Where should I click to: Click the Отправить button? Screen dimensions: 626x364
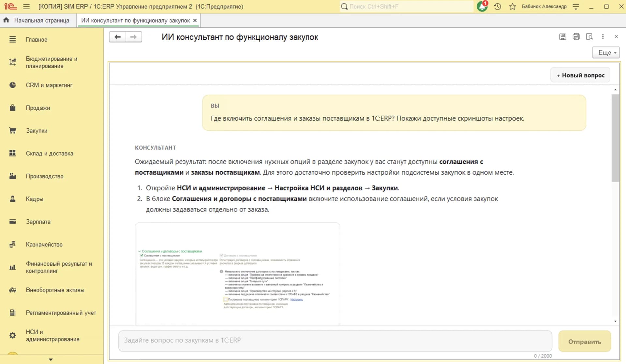tap(585, 342)
